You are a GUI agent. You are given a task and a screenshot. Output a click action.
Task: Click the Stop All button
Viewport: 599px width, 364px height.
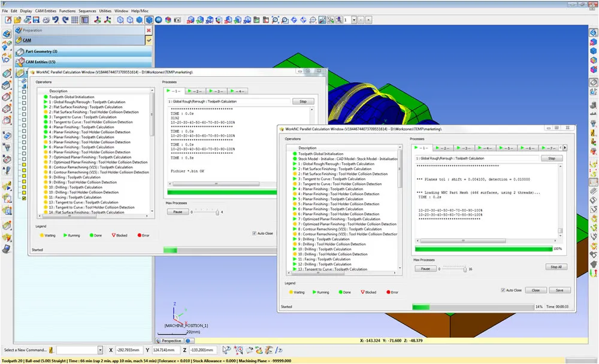pos(556,267)
